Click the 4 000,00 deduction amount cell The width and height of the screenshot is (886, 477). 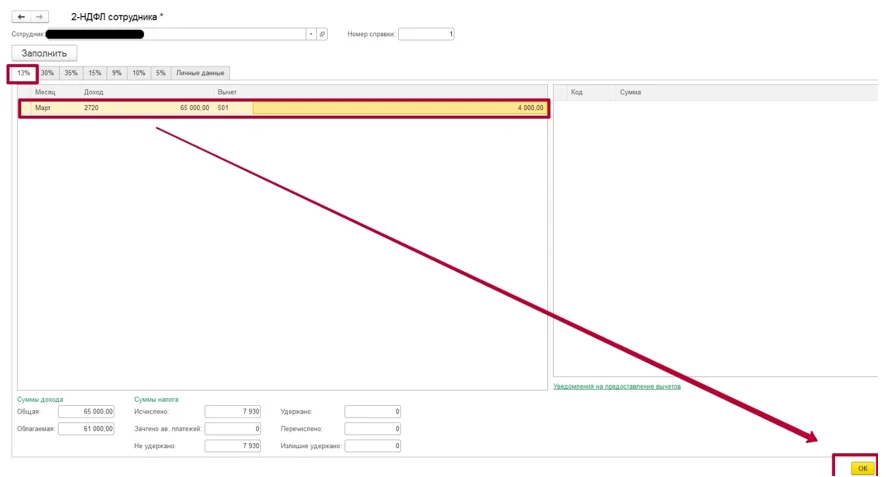(x=399, y=108)
